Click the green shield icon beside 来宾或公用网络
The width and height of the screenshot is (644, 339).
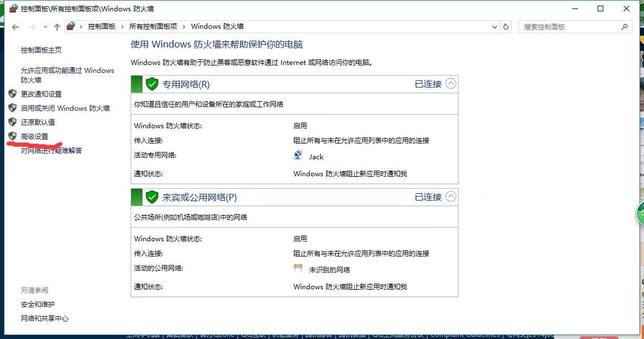[152, 197]
